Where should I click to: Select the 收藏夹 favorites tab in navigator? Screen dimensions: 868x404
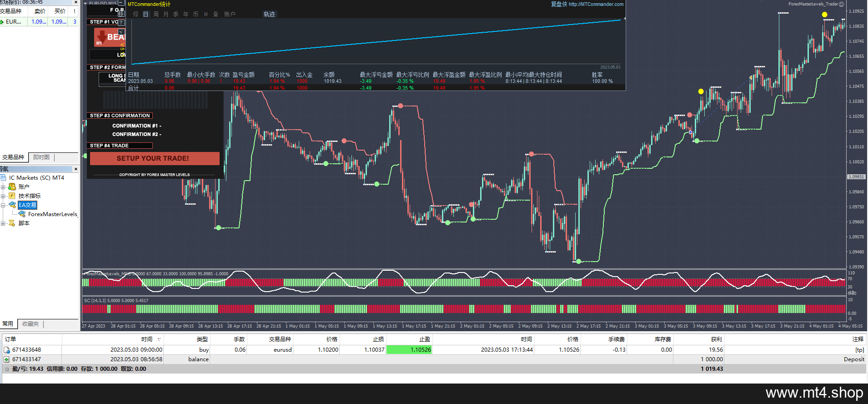pos(30,324)
